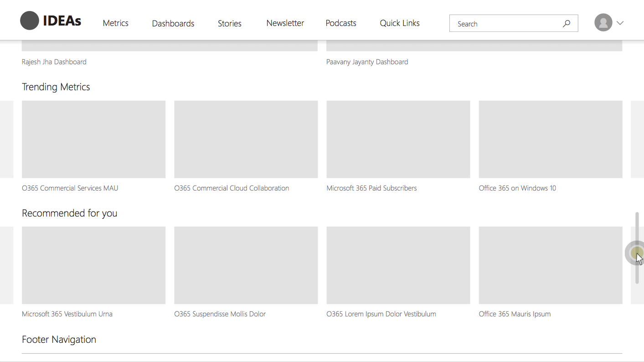Expand the account chevron dropdown

[620, 23]
